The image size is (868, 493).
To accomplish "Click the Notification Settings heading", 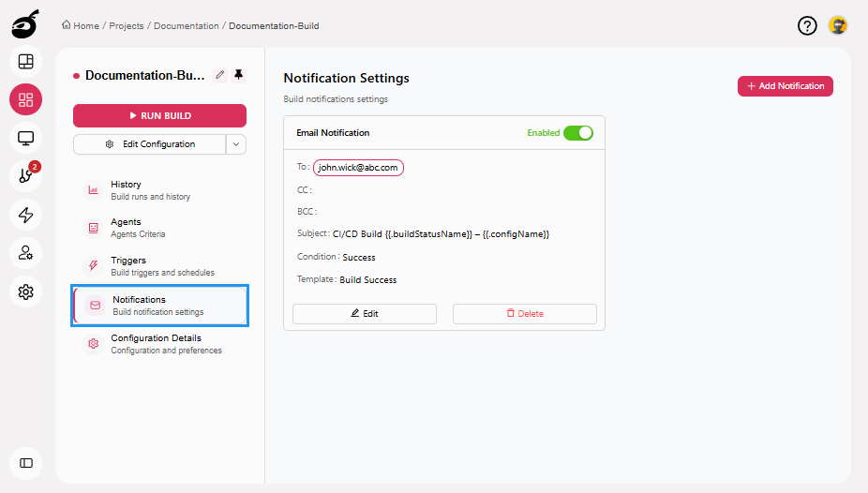I will click(x=347, y=78).
